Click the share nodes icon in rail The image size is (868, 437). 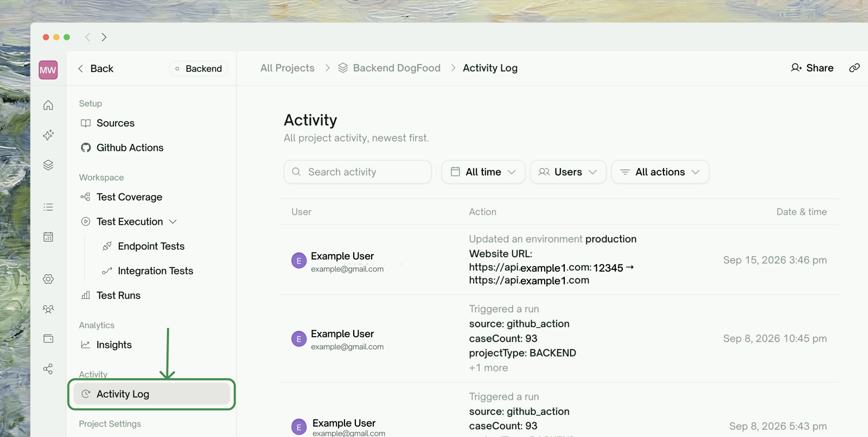pos(48,369)
